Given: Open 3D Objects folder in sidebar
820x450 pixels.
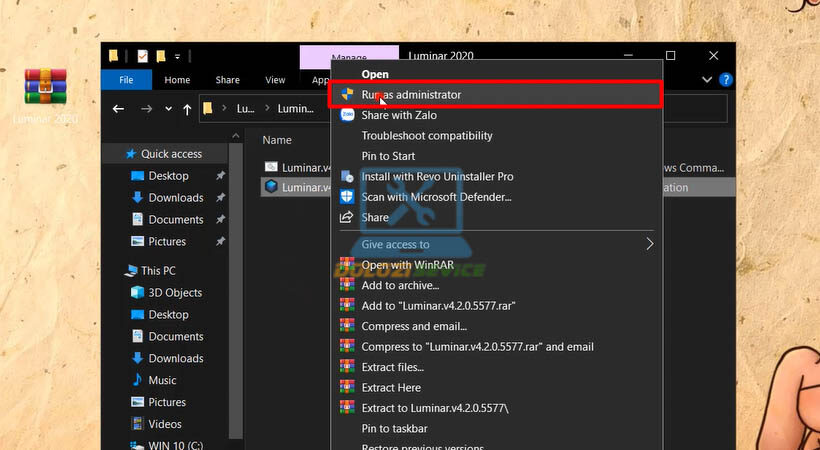Looking at the screenshot, I should pos(175,293).
